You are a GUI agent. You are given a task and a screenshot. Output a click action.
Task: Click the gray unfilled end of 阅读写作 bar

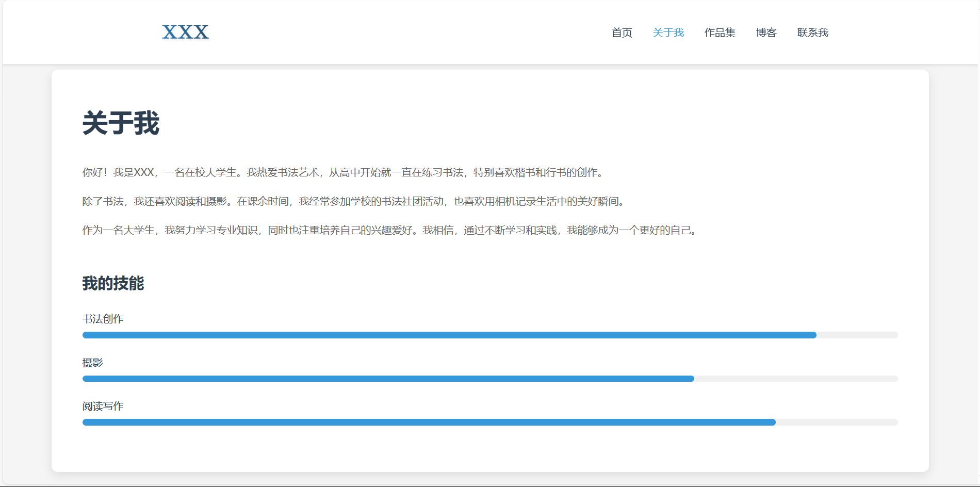tap(837, 423)
